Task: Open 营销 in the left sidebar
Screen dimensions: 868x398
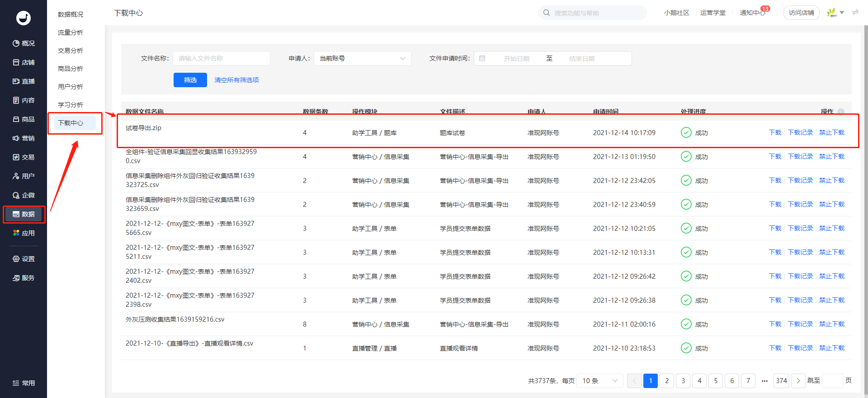Action: [x=24, y=138]
